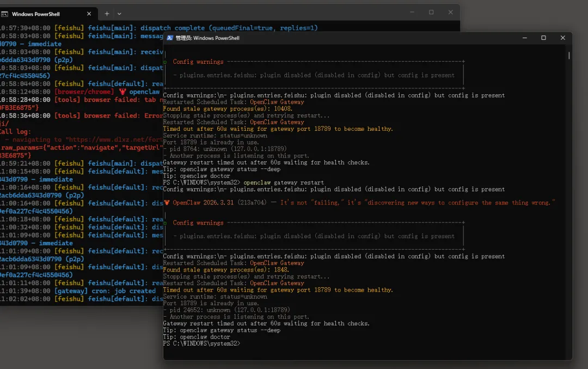Click the first 'Timed out after 60s waiting' line
Image resolution: width=588 pixels, height=369 pixels.
(278, 129)
